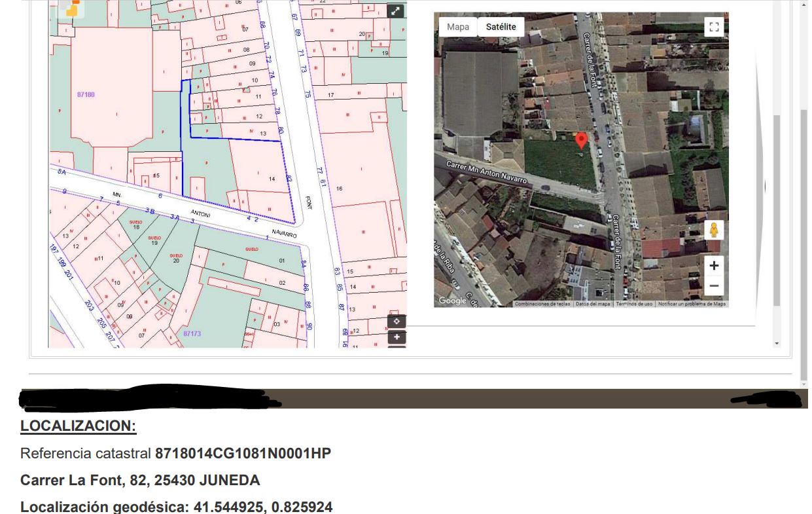
Task: Toggle fullscreen on the Google satellite map
Action: pyautogui.click(x=714, y=27)
